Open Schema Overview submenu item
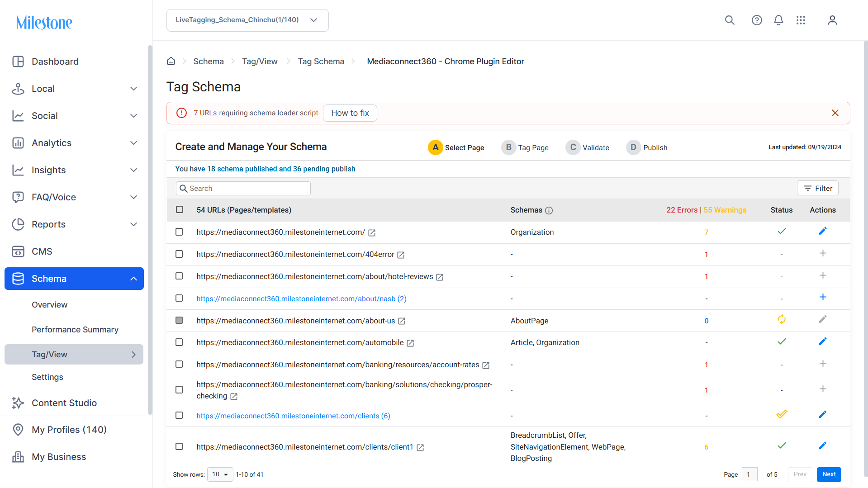The height and width of the screenshot is (488, 868). pos(50,305)
